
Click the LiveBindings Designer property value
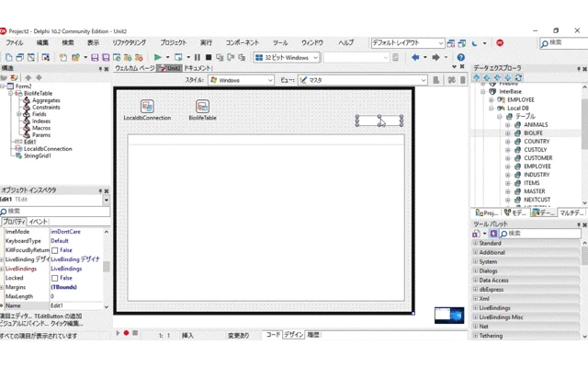[75, 259]
